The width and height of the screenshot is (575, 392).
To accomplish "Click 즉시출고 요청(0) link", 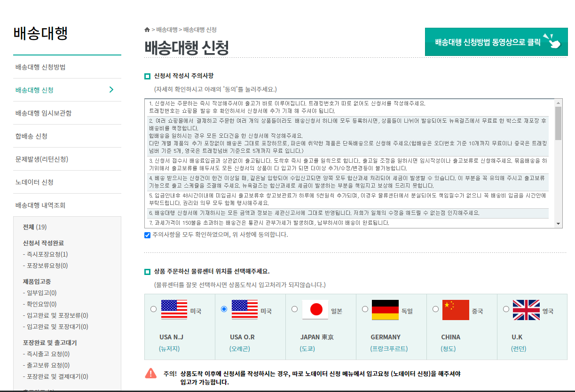I will click(46, 354).
